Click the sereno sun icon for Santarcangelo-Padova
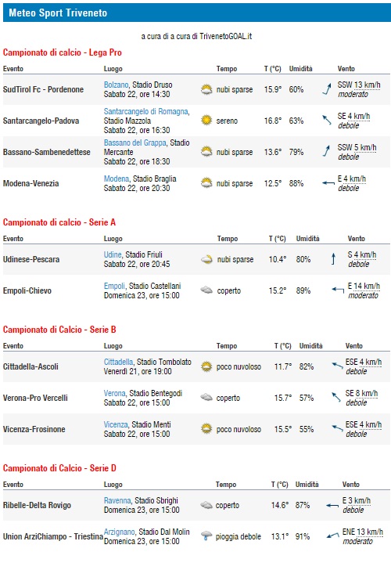 click(206, 121)
